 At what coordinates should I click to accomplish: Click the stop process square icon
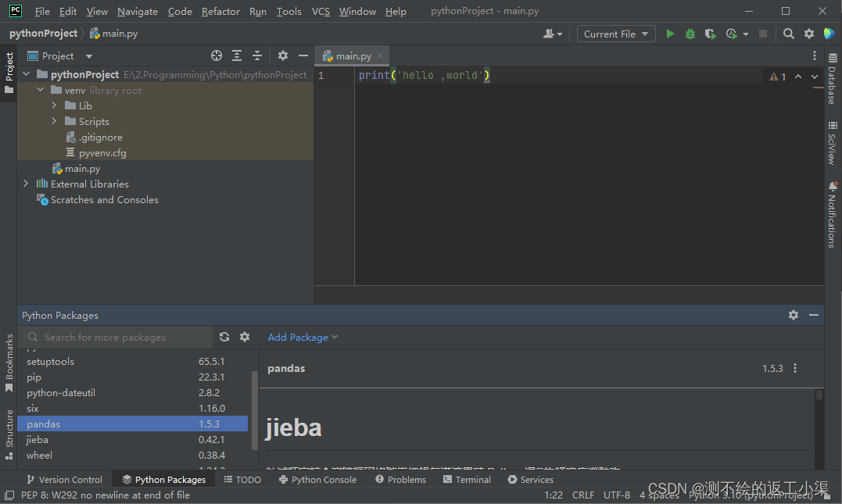pyautogui.click(x=762, y=34)
